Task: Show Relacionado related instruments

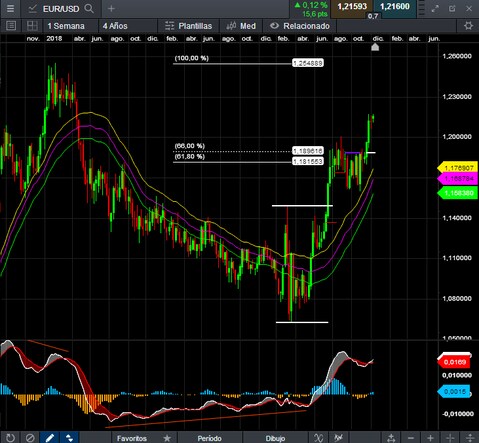Action: (299, 26)
